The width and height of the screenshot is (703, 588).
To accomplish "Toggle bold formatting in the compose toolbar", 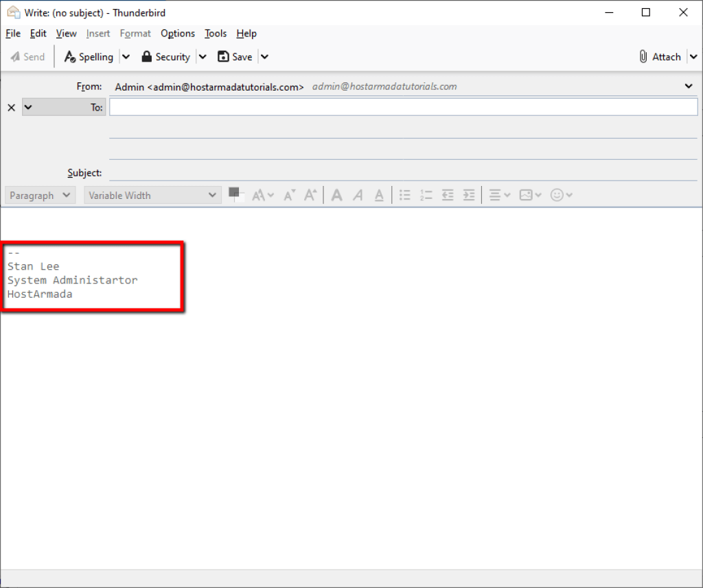I will [336, 195].
